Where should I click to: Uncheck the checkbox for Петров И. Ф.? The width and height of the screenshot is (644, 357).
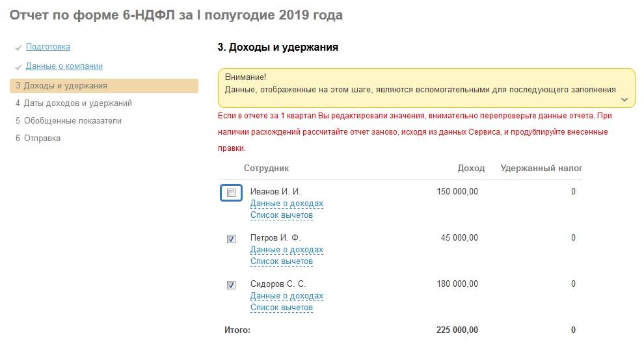[231, 239]
